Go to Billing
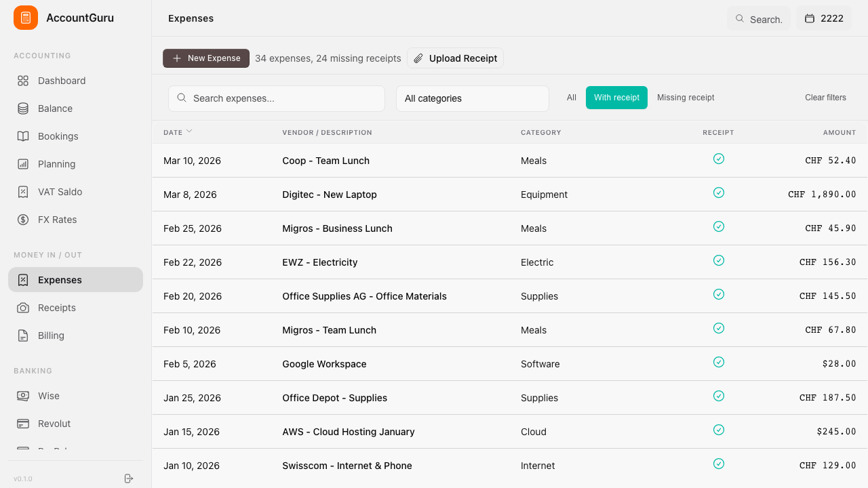The image size is (868, 488). coord(75,335)
